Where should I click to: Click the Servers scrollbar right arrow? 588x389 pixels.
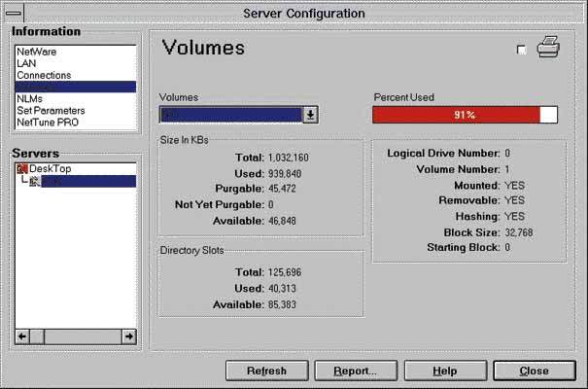(127, 336)
